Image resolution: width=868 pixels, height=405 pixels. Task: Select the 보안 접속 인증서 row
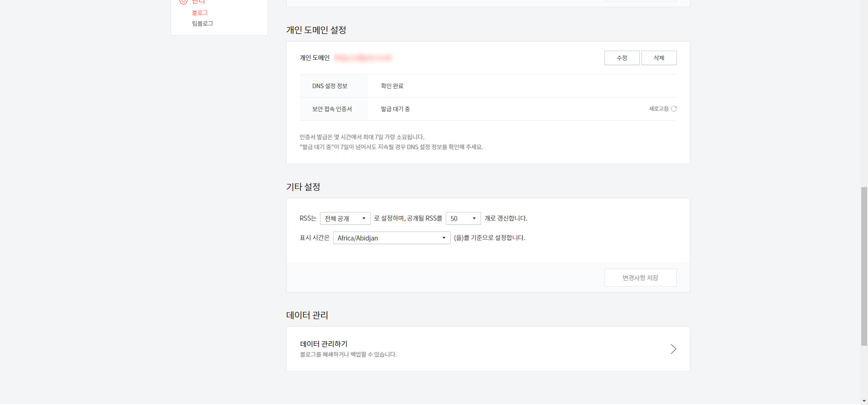[x=333, y=109]
